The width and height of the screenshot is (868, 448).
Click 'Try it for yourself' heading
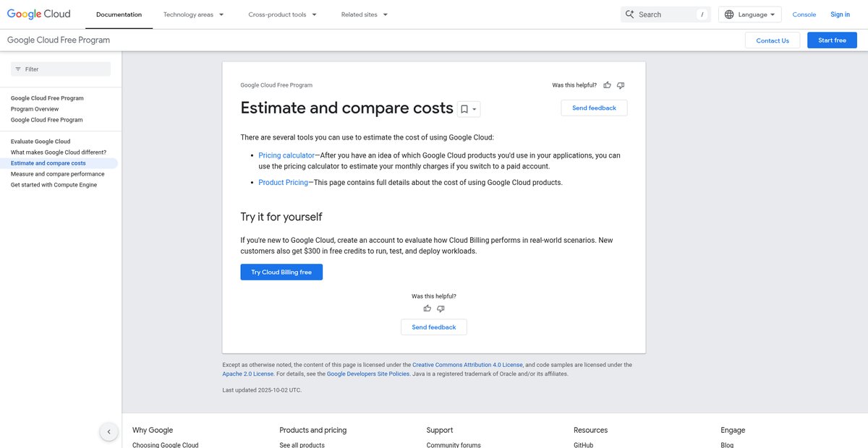(x=281, y=217)
